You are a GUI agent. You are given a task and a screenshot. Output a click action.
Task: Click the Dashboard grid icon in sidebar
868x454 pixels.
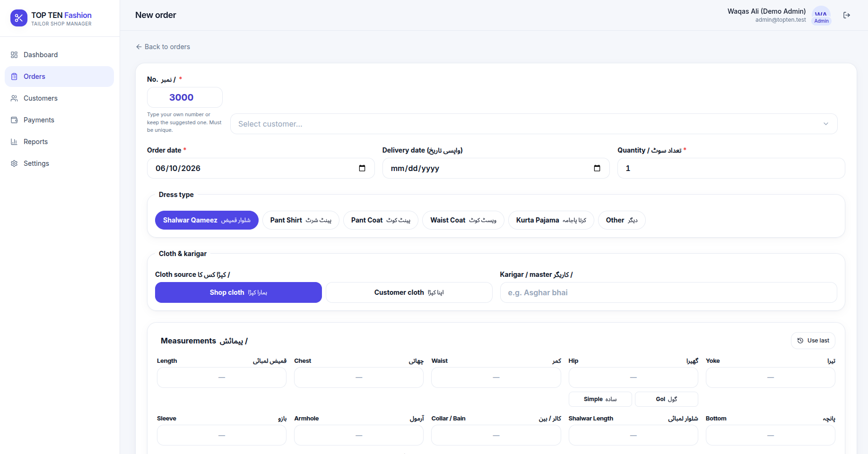point(14,55)
